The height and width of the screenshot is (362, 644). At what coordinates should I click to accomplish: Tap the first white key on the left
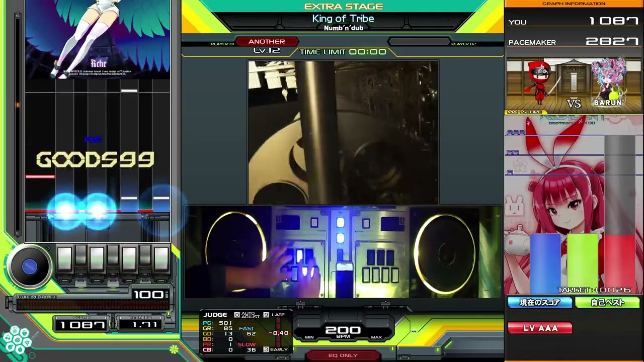(64, 259)
